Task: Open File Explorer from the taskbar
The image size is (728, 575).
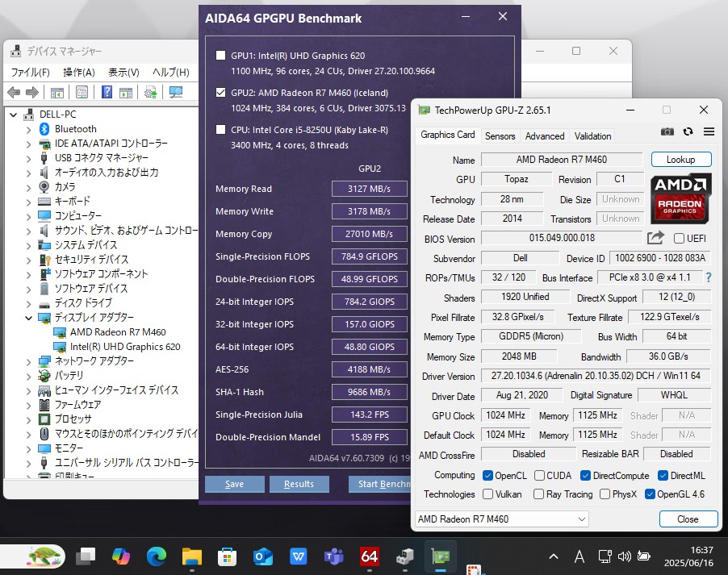Action: click(x=192, y=556)
